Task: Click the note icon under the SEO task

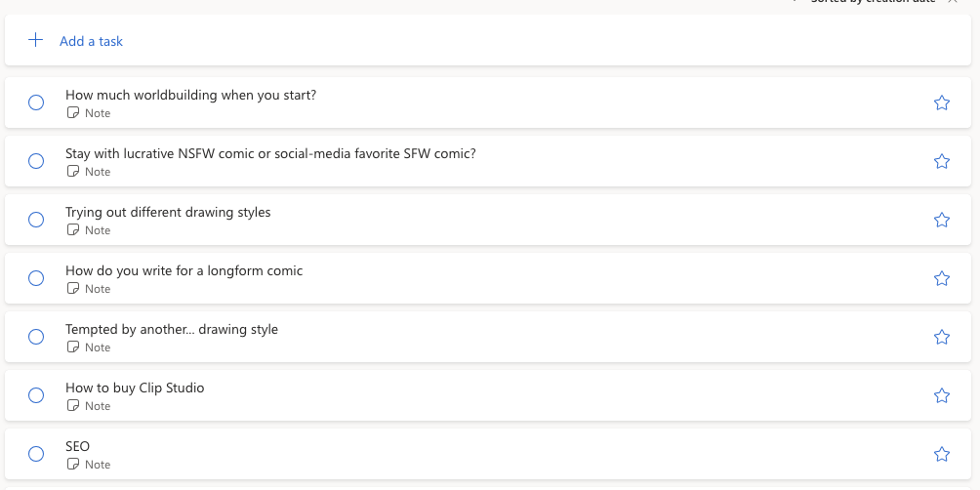Action: [x=72, y=465]
